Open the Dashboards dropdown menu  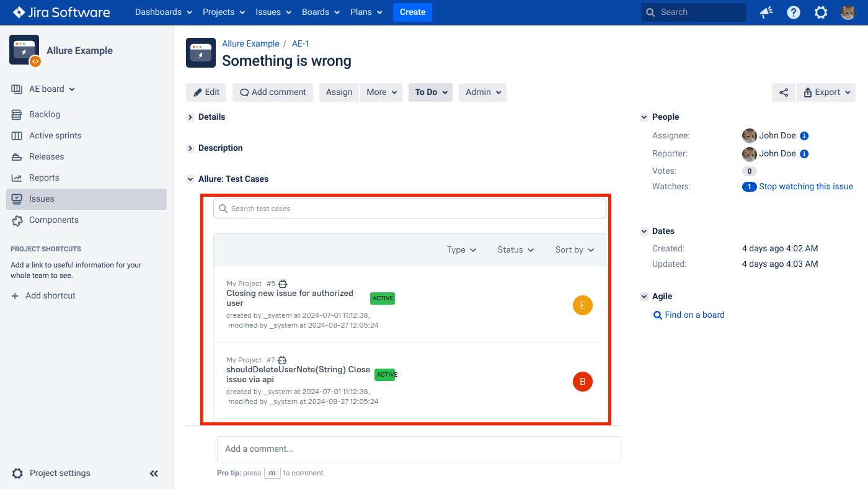coord(164,12)
